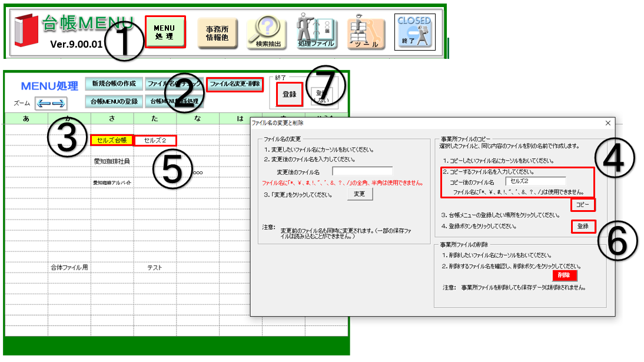Select the セルズ2 cell
The width and height of the screenshot is (644, 362).
point(155,141)
